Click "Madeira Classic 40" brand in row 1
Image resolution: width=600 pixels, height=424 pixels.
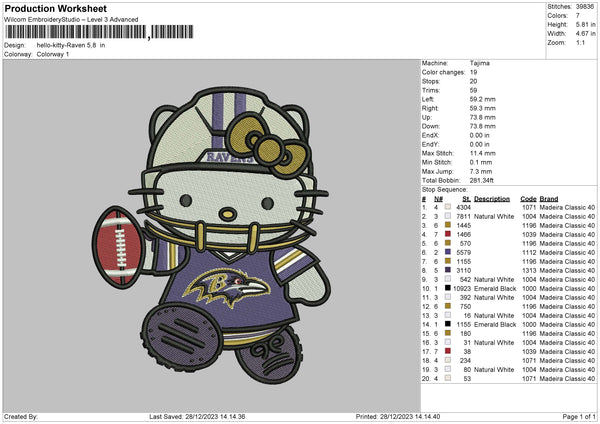tap(567, 207)
